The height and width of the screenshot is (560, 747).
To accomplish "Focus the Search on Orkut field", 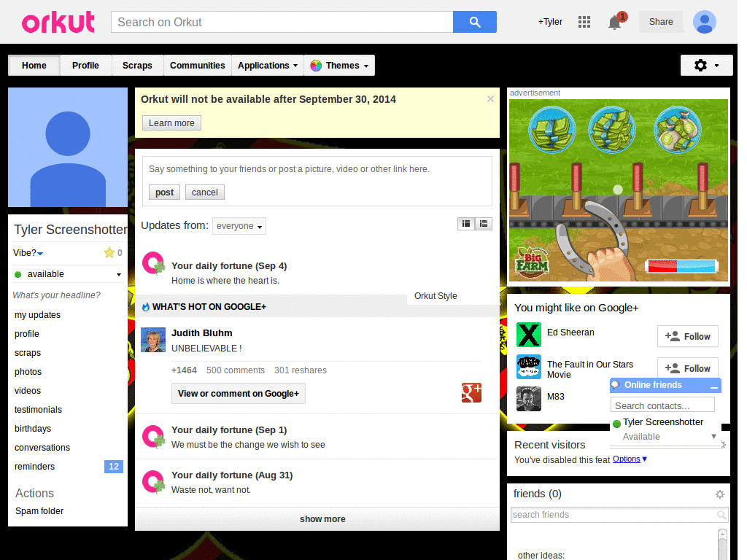I will pos(282,22).
